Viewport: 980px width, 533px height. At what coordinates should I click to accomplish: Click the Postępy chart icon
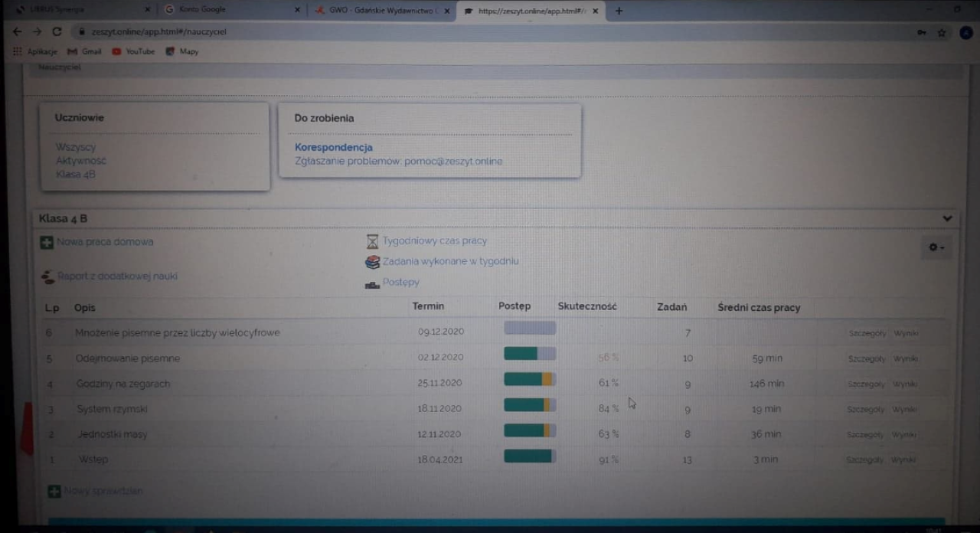tap(372, 284)
